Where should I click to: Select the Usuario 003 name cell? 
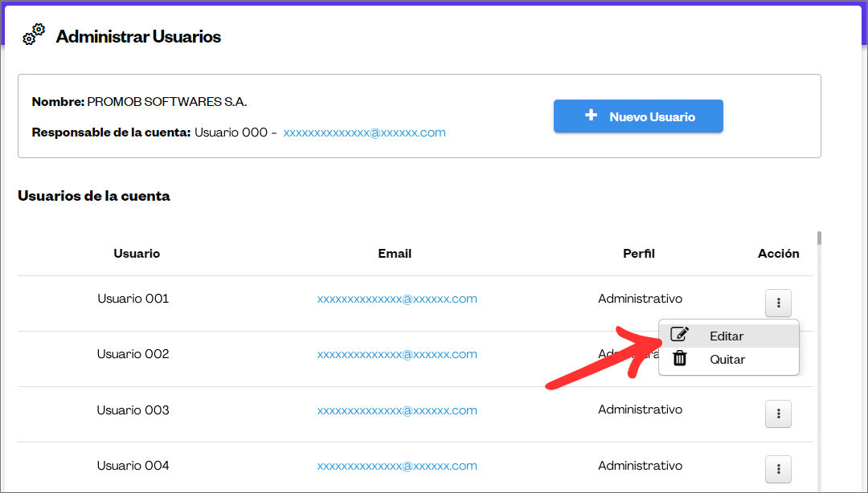[x=133, y=410]
